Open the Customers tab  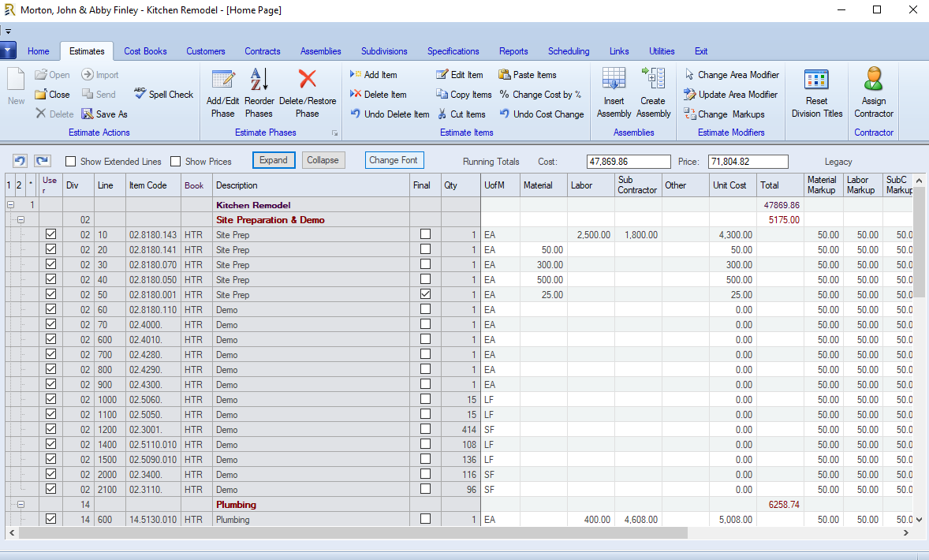tap(206, 51)
